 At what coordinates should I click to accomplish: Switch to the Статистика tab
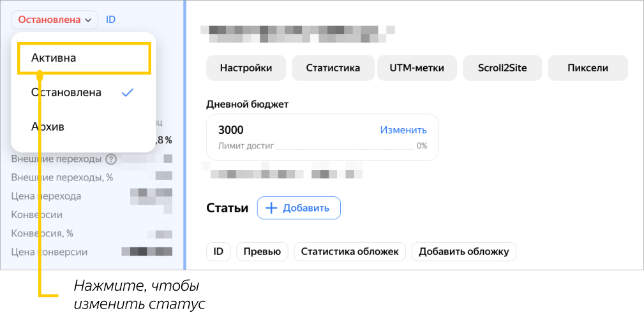333,68
